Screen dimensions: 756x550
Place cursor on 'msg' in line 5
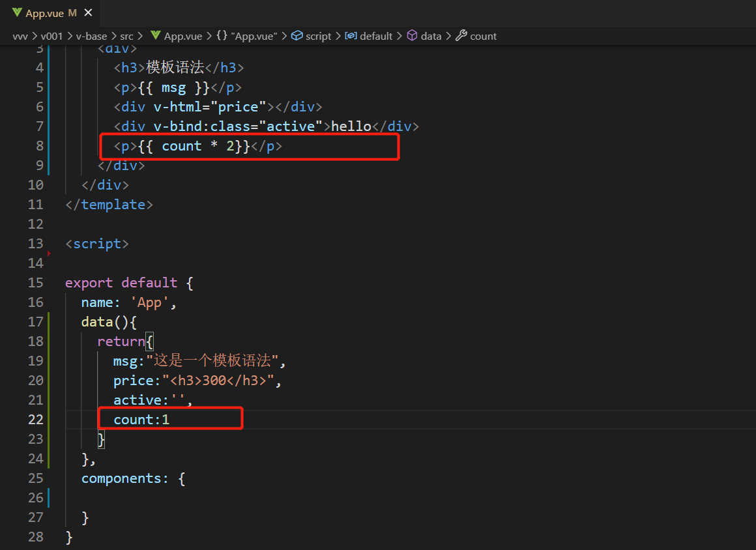point(173,88)
